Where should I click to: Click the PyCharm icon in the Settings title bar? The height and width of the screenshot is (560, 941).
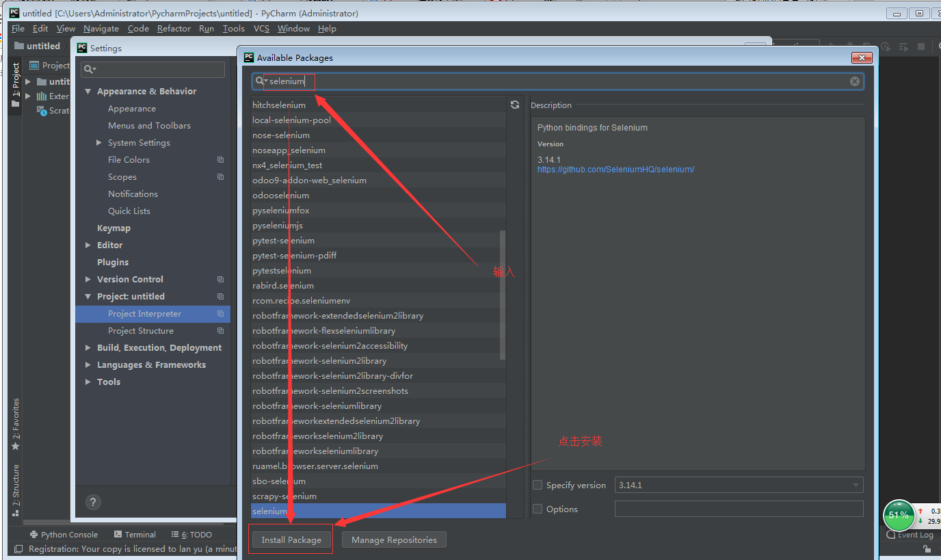click(82, 48)
